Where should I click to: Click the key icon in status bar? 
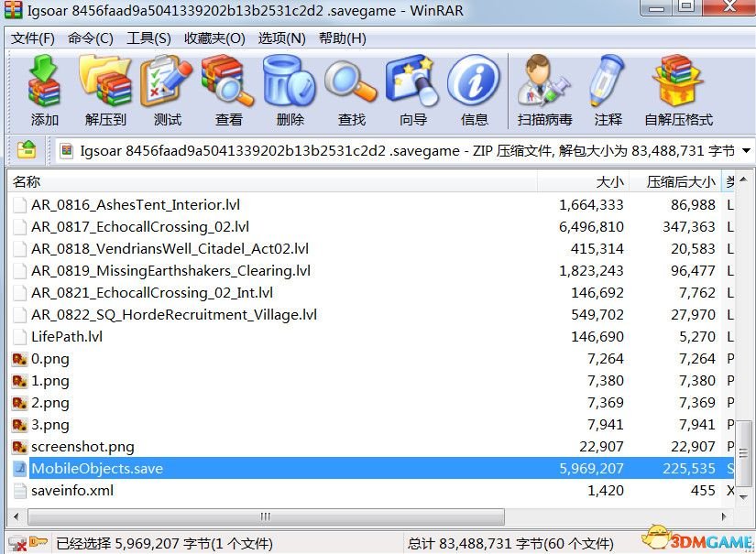(x=38, y=542)
